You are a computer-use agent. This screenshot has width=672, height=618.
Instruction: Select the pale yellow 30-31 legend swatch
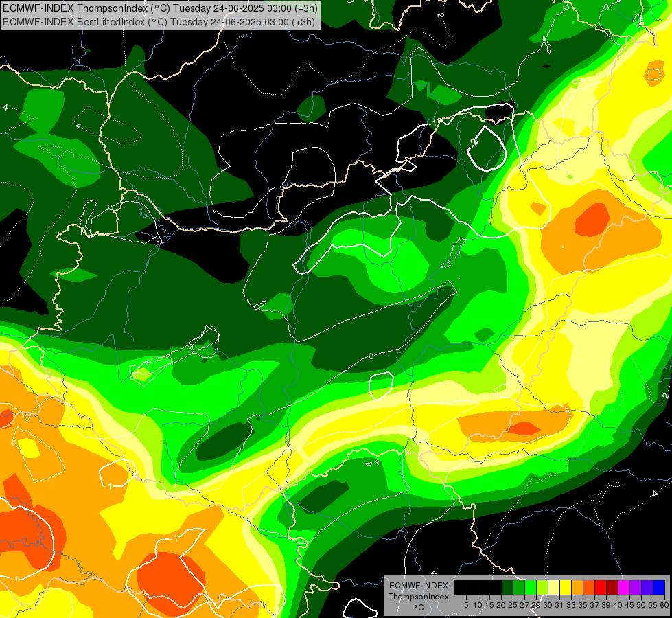click(x=554, y=587)
